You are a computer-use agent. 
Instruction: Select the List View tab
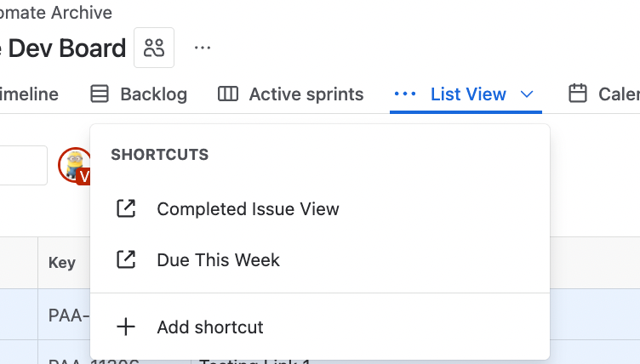pyautogui.click(x=468, y=94)
